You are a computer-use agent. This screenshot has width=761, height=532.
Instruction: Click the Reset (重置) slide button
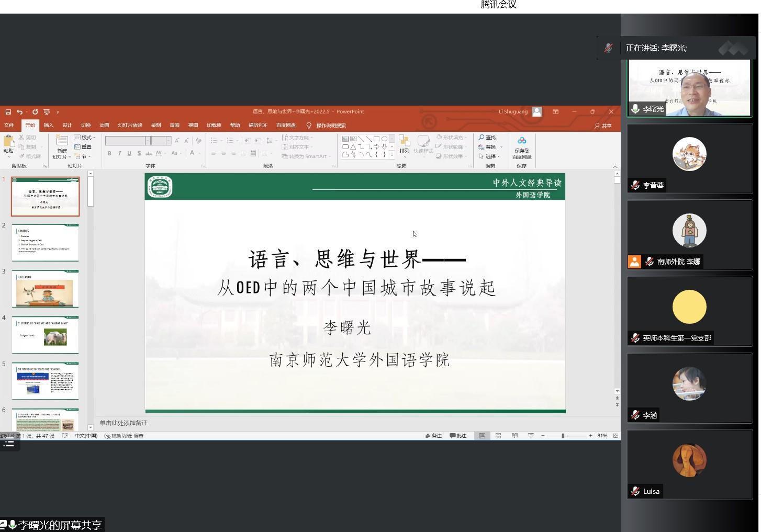[x=84, y=147]
